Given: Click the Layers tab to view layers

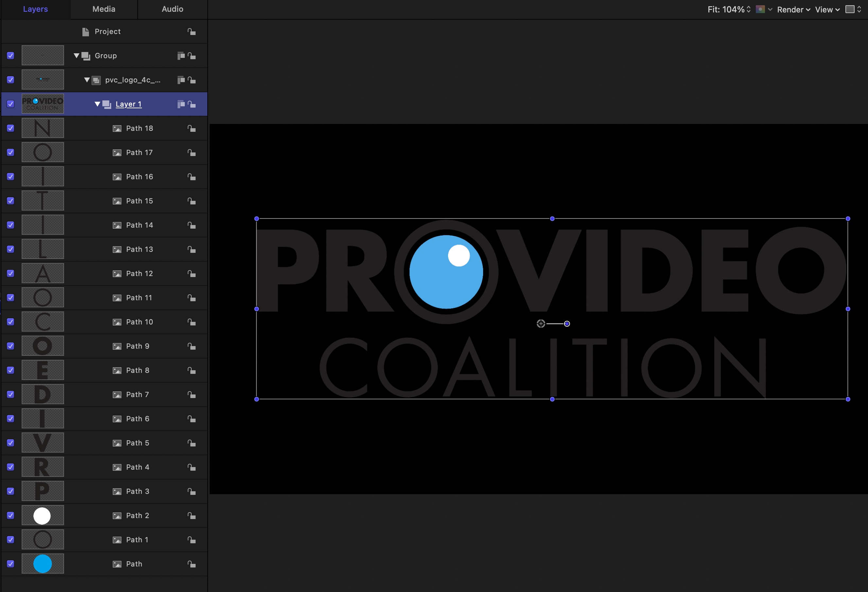Looking at the screenshot, I should point(35,9).
